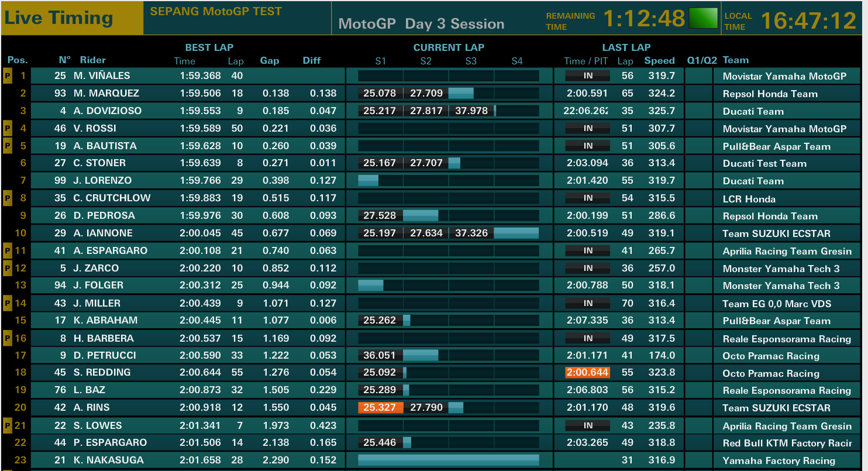Click the pit icon beside M. Viñales

(8, 75)
